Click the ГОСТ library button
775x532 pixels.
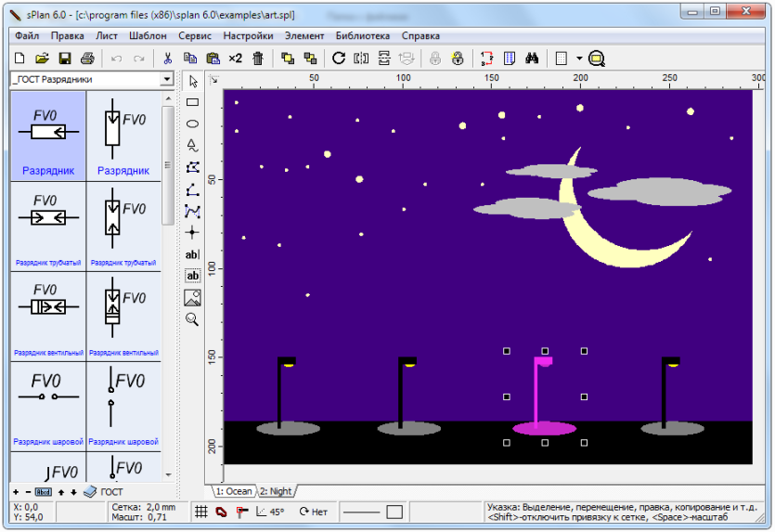103,492
